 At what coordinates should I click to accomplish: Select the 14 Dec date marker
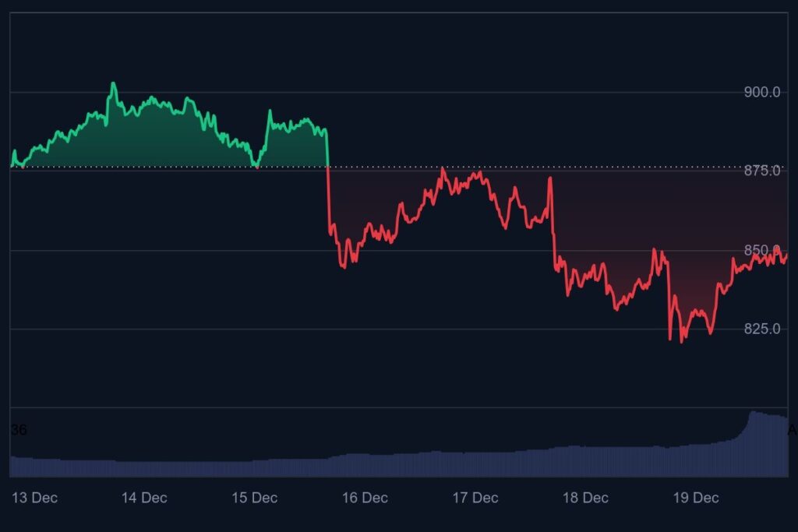tap(144, 498)
